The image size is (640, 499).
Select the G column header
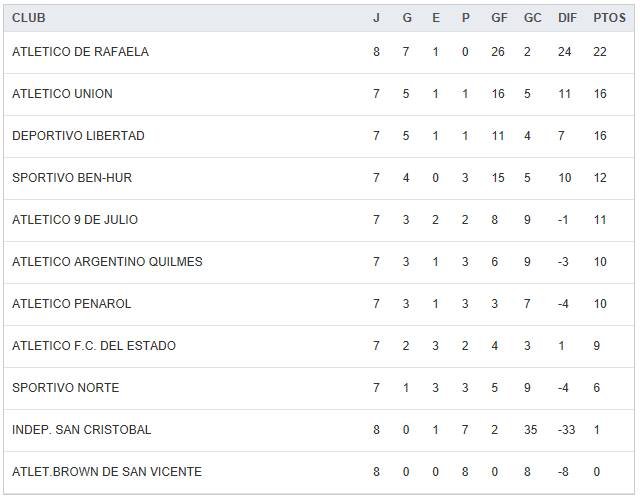(x=406, y=18)
